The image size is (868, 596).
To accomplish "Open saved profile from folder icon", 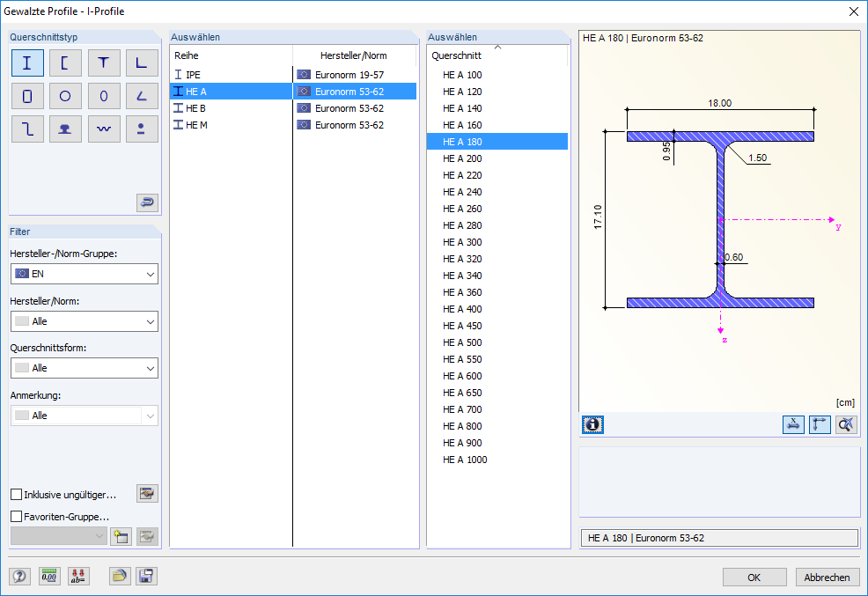I will point(120,576).
